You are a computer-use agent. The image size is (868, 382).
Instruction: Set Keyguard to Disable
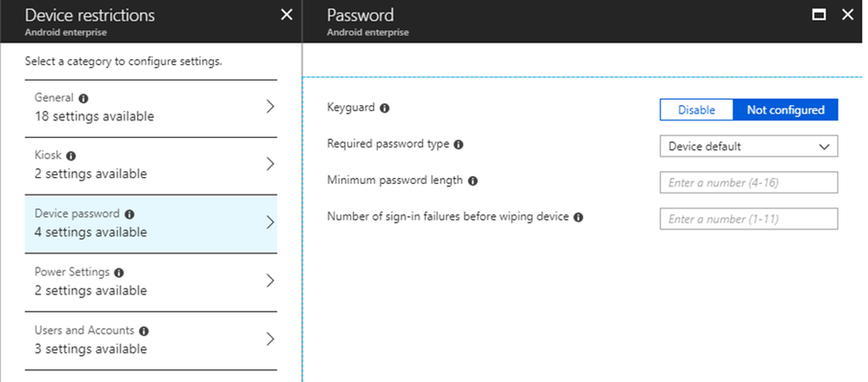click(696, 109)
